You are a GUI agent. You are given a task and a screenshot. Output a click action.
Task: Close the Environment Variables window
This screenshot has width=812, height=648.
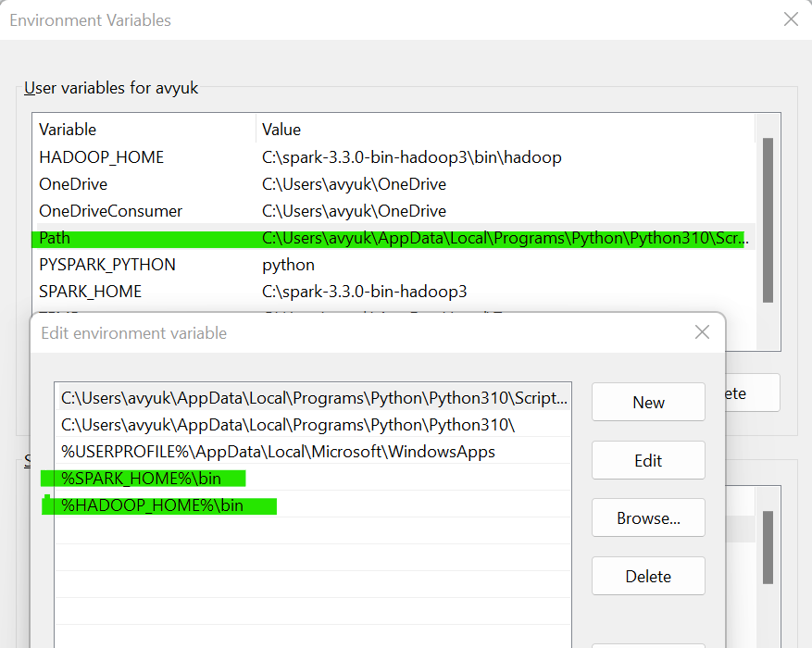coord(791,19)
